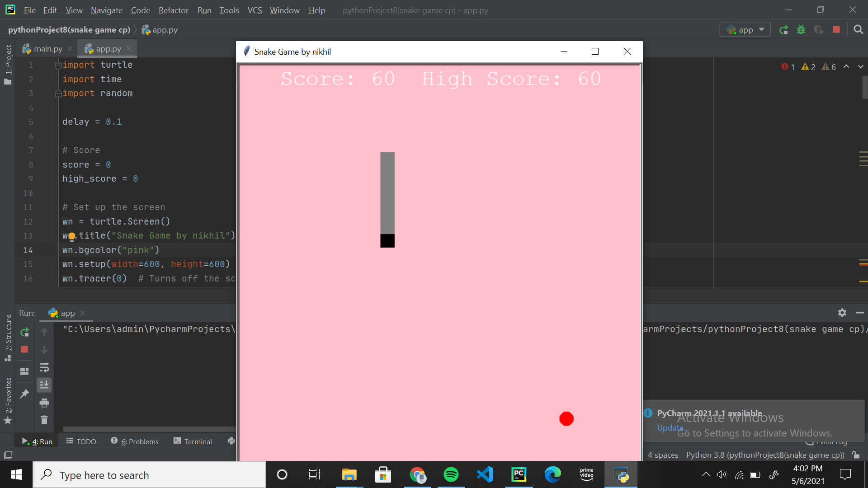Select the Rerun icon in Run panel
Screen dimensions: 868x488
click(x=24, y=332)
